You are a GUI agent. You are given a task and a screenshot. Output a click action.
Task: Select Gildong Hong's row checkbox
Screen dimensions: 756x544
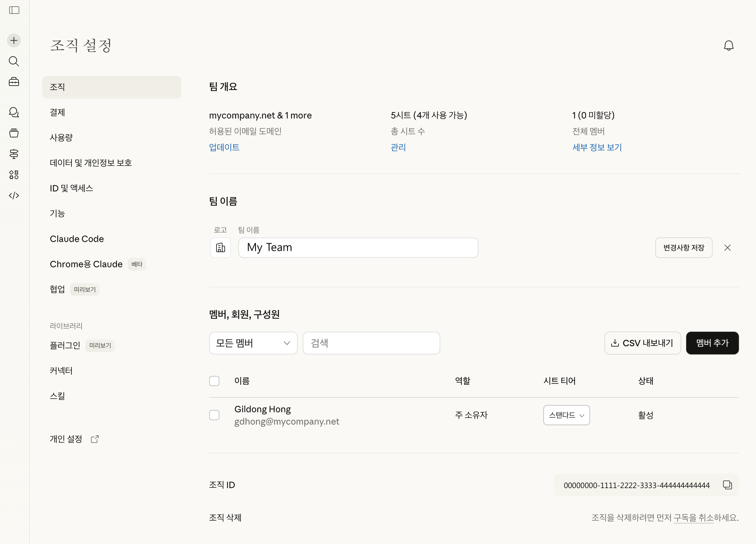214,415
